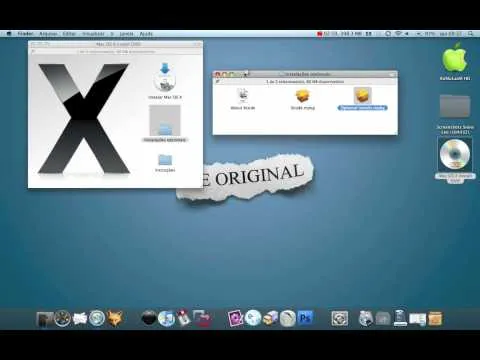The width and height of the screenshot is (480, 360).
Task: Select the Xcode.mpkg package
Action: point(303,99)
